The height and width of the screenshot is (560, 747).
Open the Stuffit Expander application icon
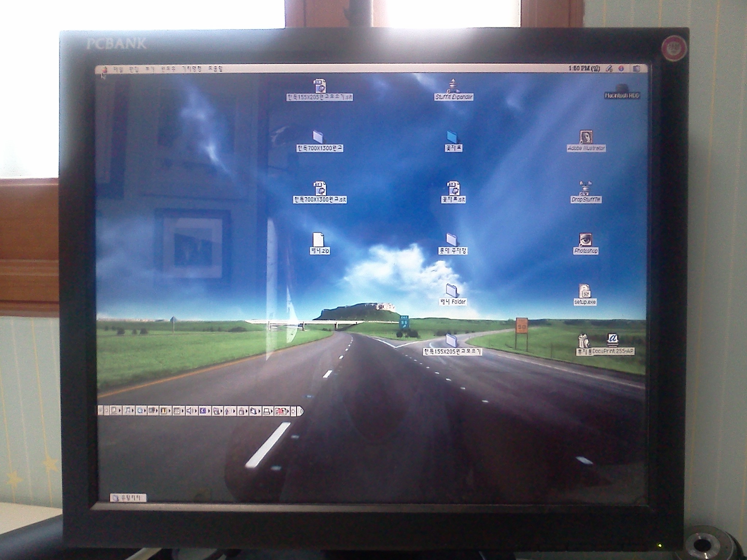[x=453, y=87]
